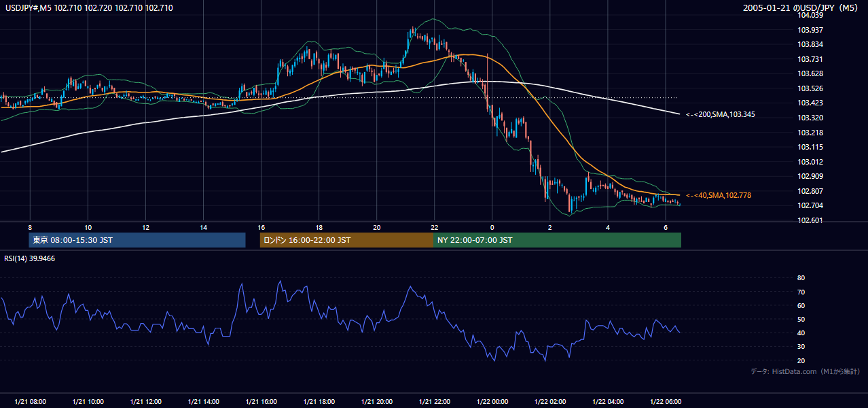Click hour label 0 under price chart

click(x=492, y=227)
